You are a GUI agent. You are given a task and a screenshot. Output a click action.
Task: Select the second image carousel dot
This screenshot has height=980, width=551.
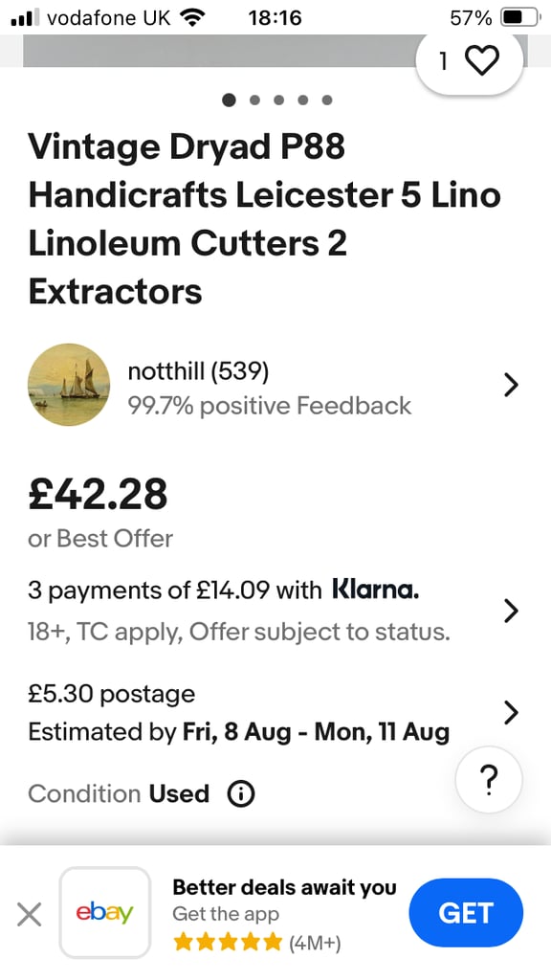pyautogui.click(x=254, y=100)
